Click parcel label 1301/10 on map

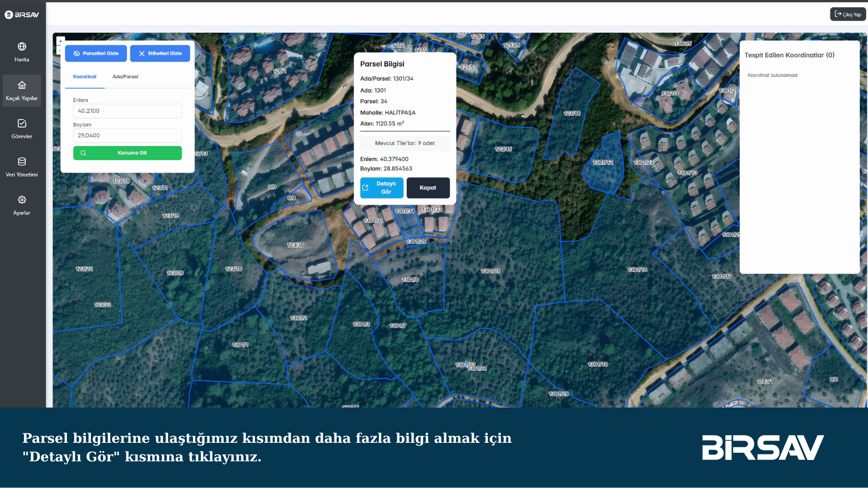click(491, 271)
